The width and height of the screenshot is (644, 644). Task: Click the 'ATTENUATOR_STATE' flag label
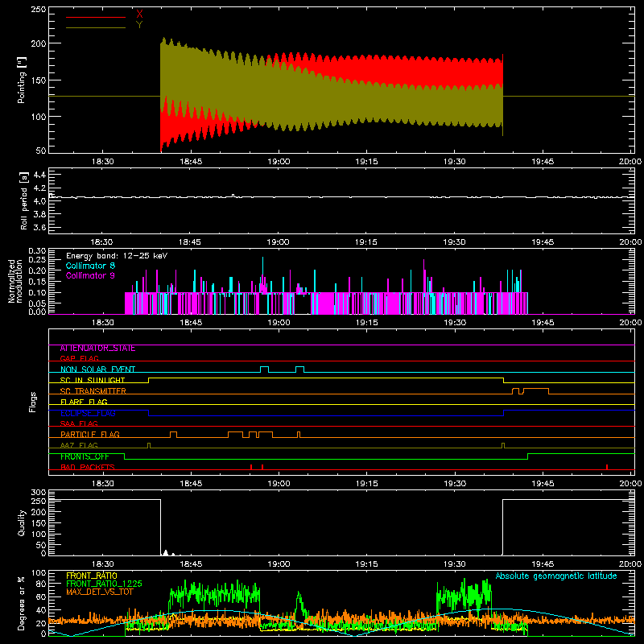[97, 349]
